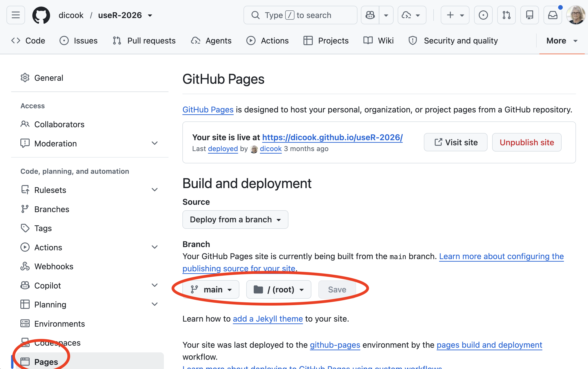
Task: Open the main branch selector dropdown
Action: pos(211,289)
